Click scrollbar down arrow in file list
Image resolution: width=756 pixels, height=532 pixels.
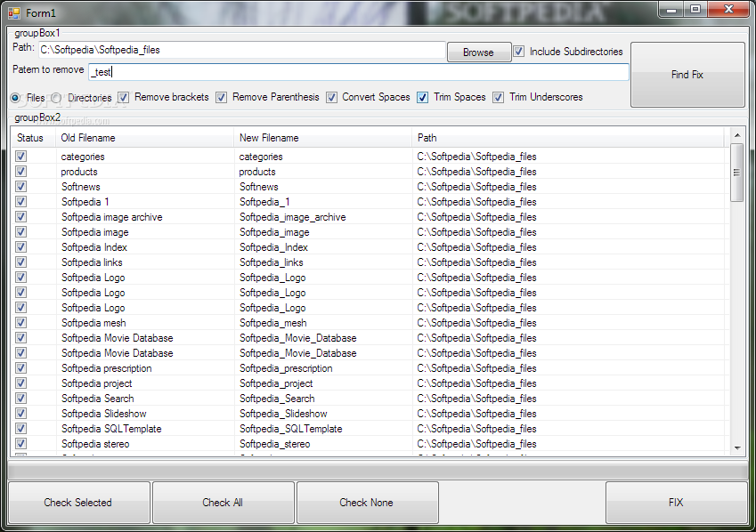click(737, 448)
